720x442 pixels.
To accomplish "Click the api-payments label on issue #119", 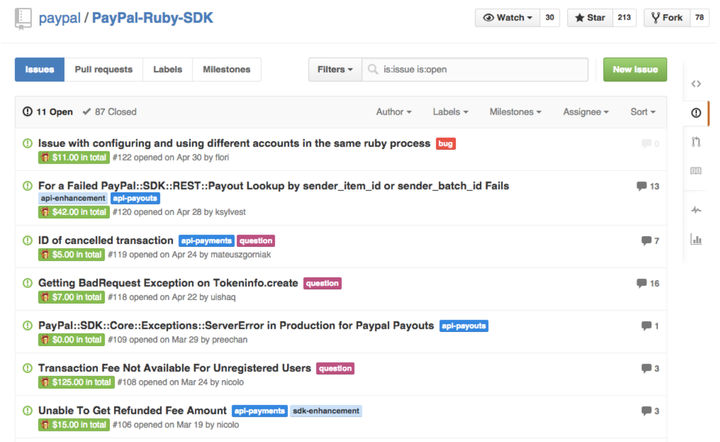I will [x=206, y=241].
